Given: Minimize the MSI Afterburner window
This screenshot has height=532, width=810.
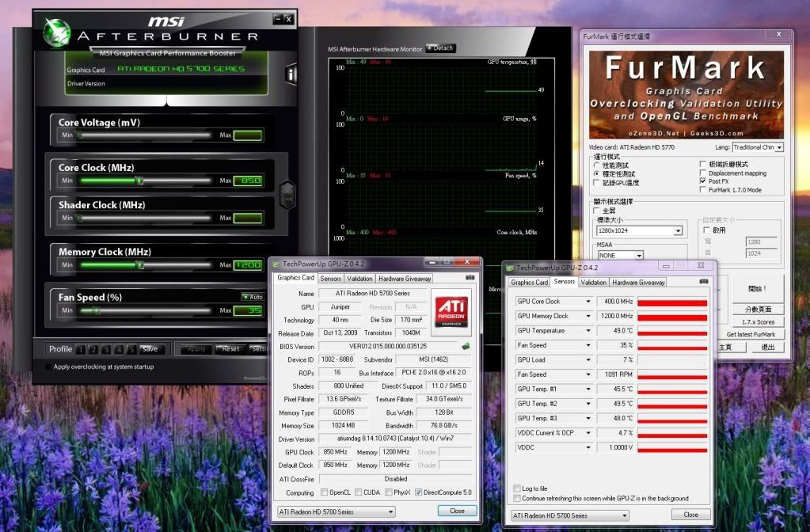Looking at the screenshot, I should pyautogui.click(x=277, y=19).
